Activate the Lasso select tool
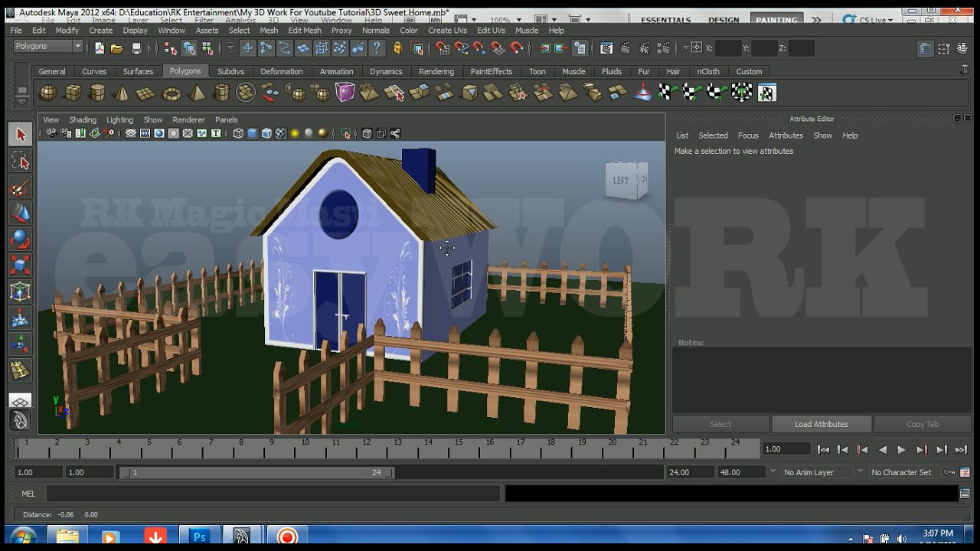The height and width of the screenshot is (551, 980). click(x=21, y=161)
